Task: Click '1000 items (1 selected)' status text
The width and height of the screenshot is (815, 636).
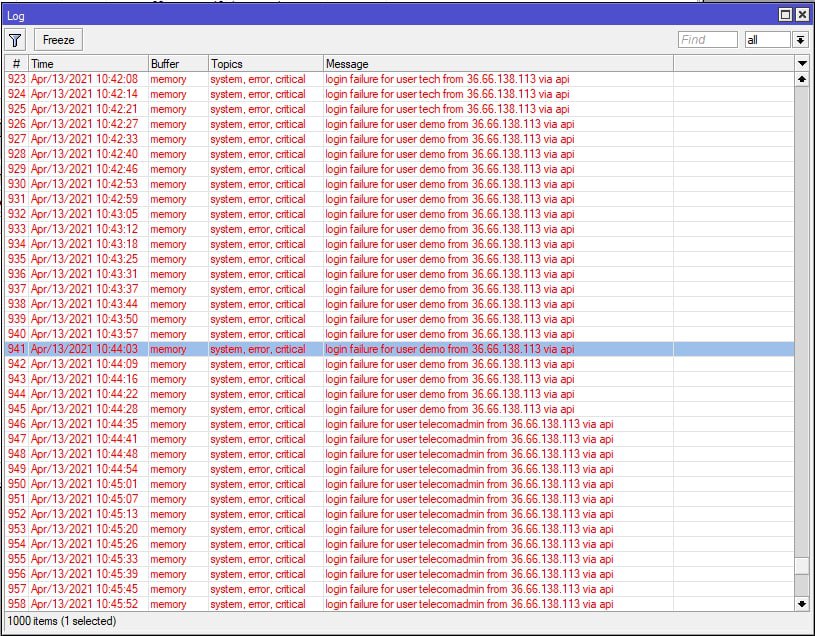Action: tap(62, 621)
